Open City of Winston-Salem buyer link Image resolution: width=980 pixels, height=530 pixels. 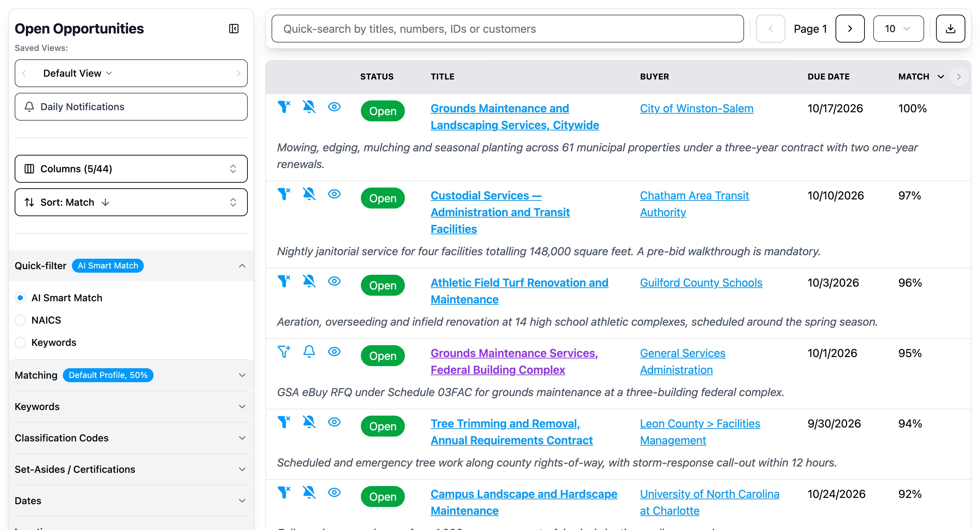(697, 108)
